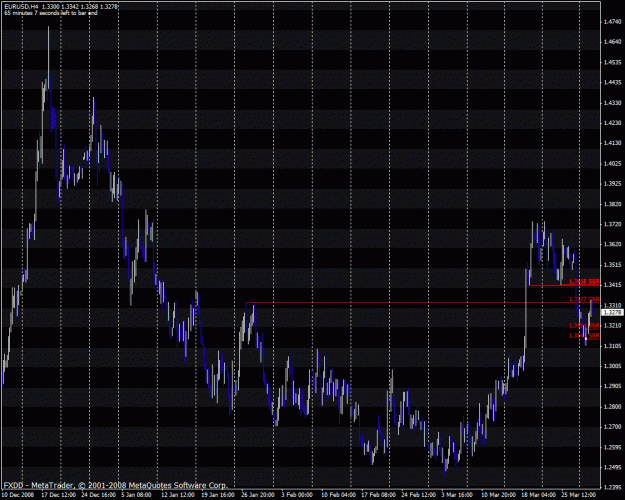Viewport: 625px width, 500px height.
Task: Click the '10 Feb 04:00' date label
Action: (x=338, y=495)
